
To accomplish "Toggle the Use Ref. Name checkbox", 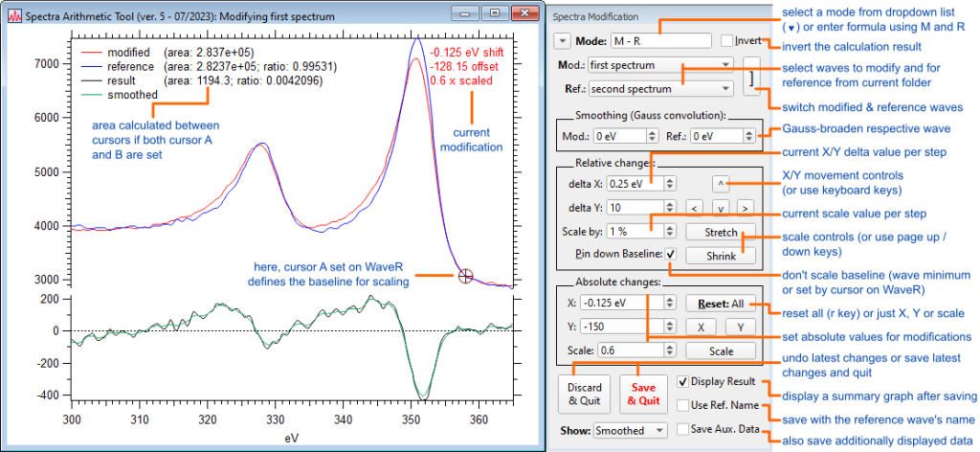I will click(x=683, y=405).
